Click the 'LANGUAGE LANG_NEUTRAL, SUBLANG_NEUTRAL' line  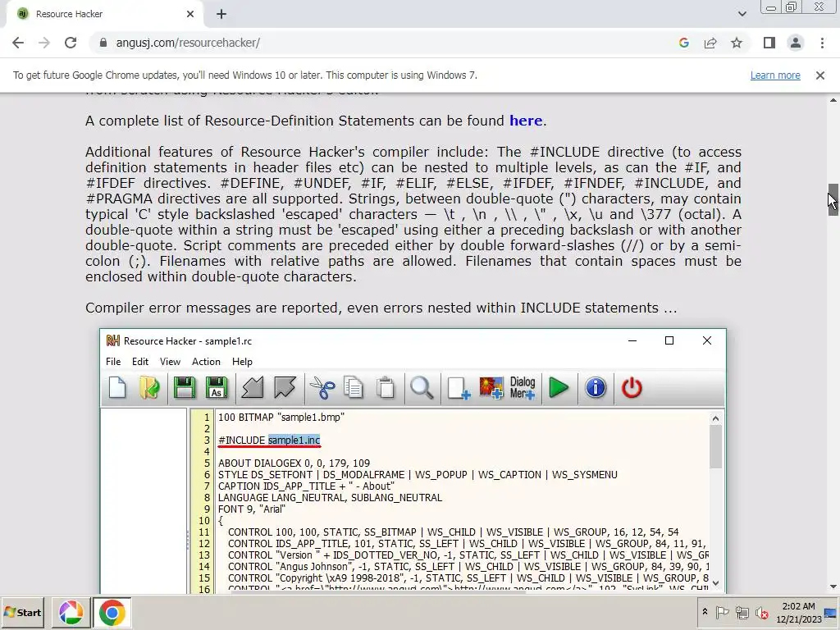tap(330, 498)
